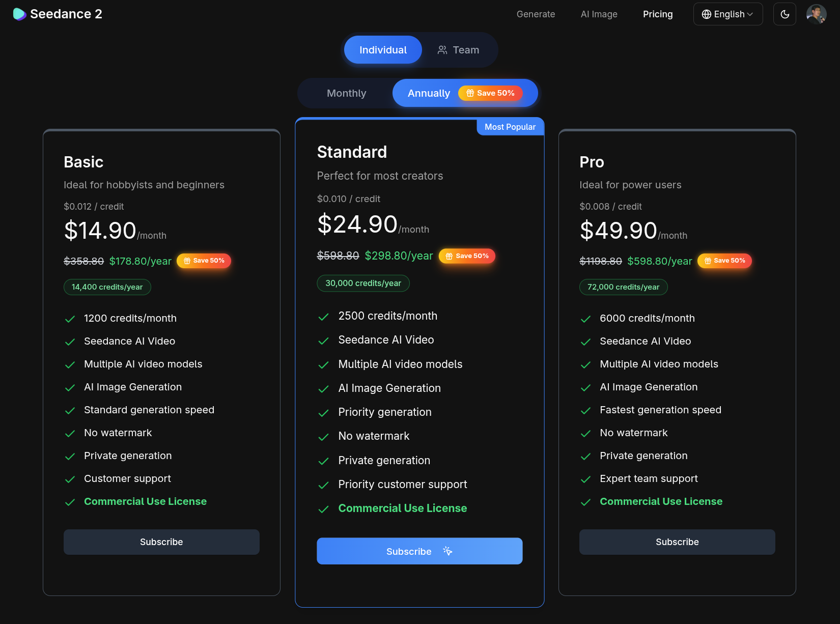Go to the AI Image section

599,14
